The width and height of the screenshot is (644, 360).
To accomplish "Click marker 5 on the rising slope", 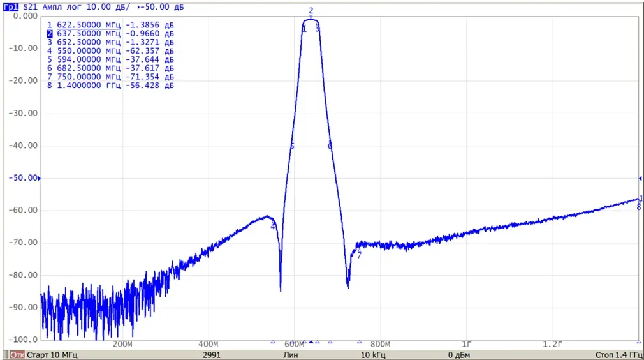I will pos(292,146).
